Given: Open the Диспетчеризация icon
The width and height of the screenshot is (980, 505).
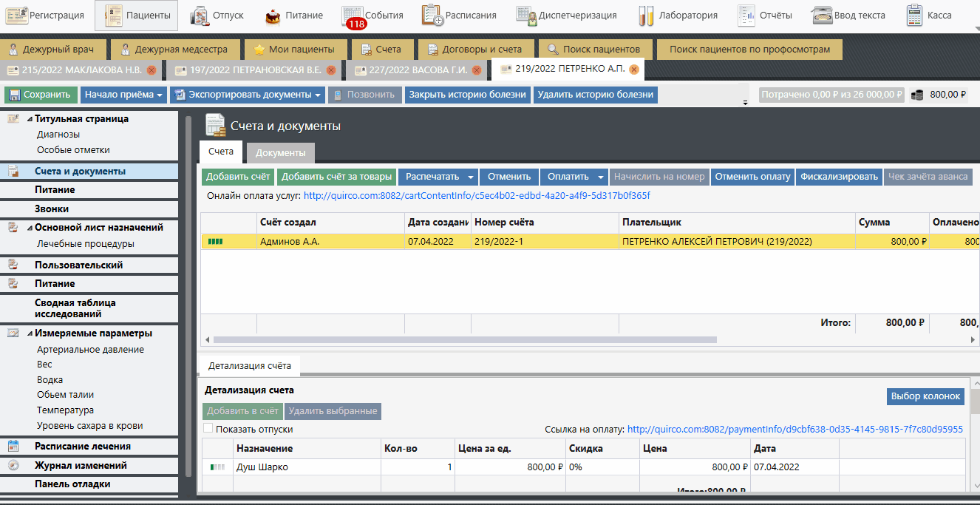Looking at the screenshot, I should coord(527,15).
